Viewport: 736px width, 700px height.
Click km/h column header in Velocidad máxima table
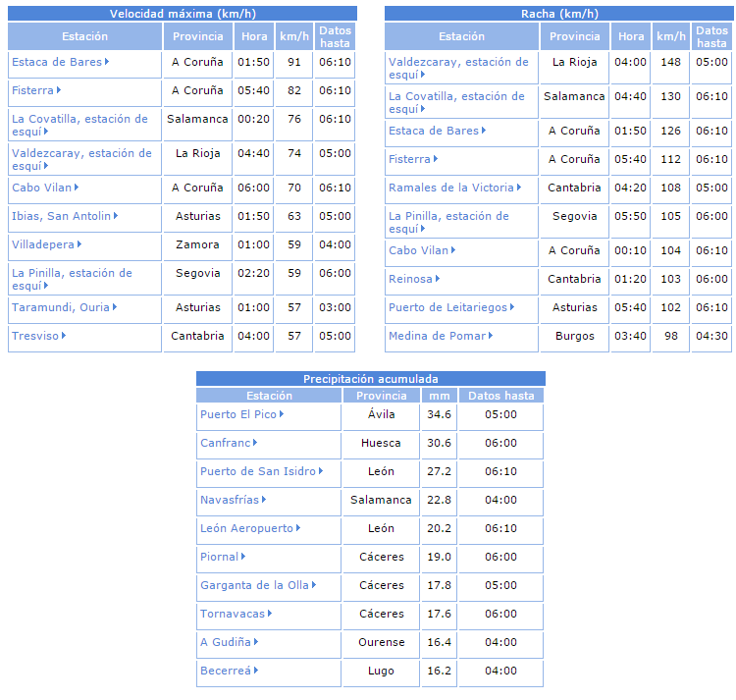click(293, 36)
